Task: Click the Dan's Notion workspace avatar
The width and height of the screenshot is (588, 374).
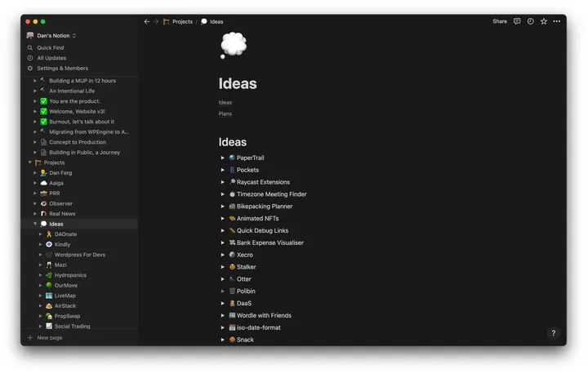Action: coord(30,36)
